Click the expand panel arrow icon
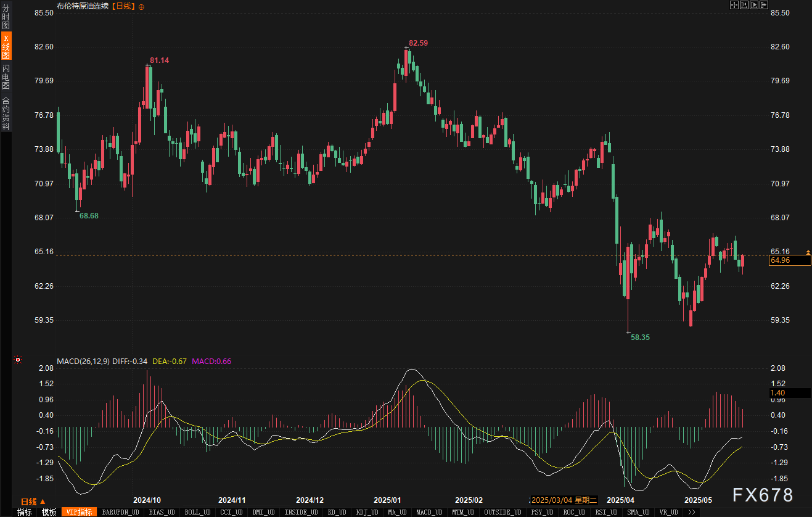 point(764,5)
